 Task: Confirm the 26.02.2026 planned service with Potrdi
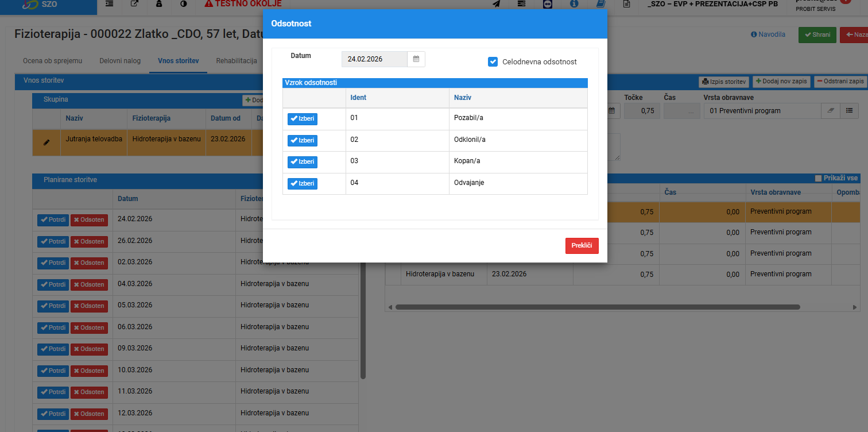53,241
